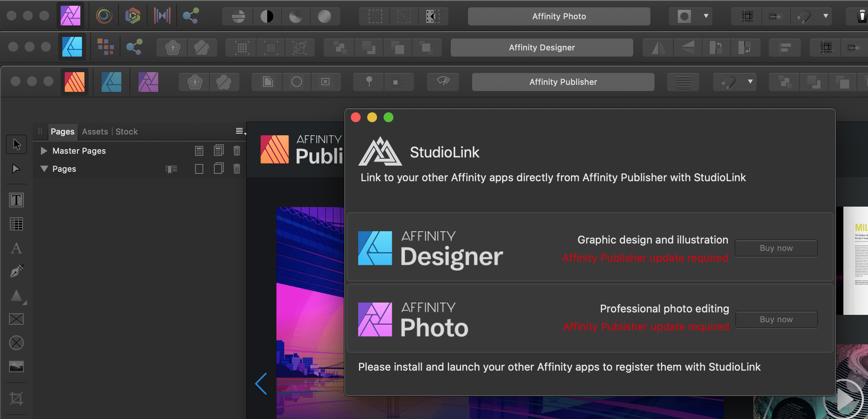Image resolution: width=868 pixels, height=419 pixels.
Task: Toggle Force Pixel Alignment in Designer toolbar
Action: coord(826,48)
